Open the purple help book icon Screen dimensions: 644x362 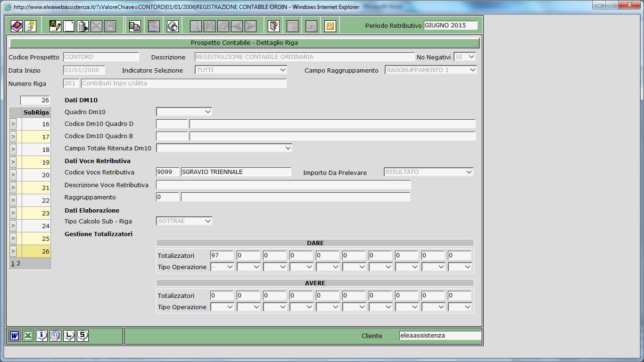[17, 26]
